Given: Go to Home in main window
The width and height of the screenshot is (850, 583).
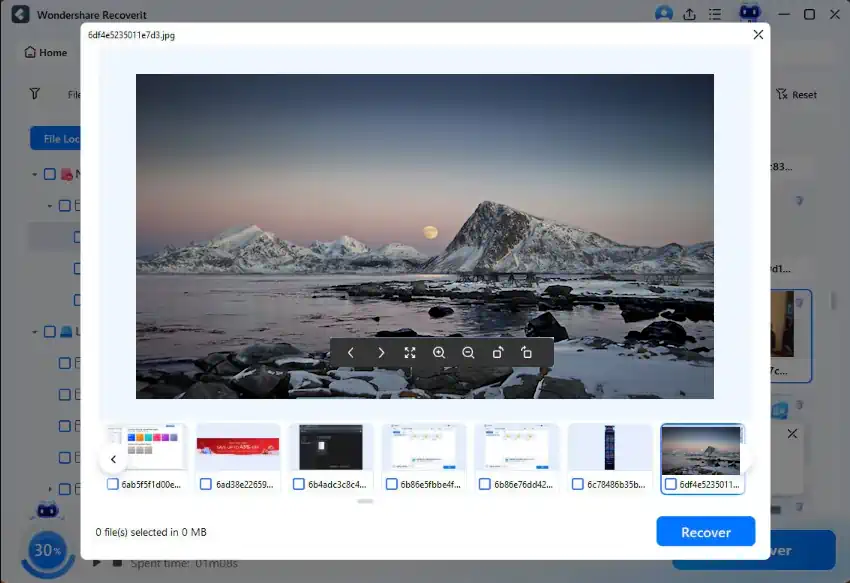Looking at the screenshot, I should (x=46, y=53).
